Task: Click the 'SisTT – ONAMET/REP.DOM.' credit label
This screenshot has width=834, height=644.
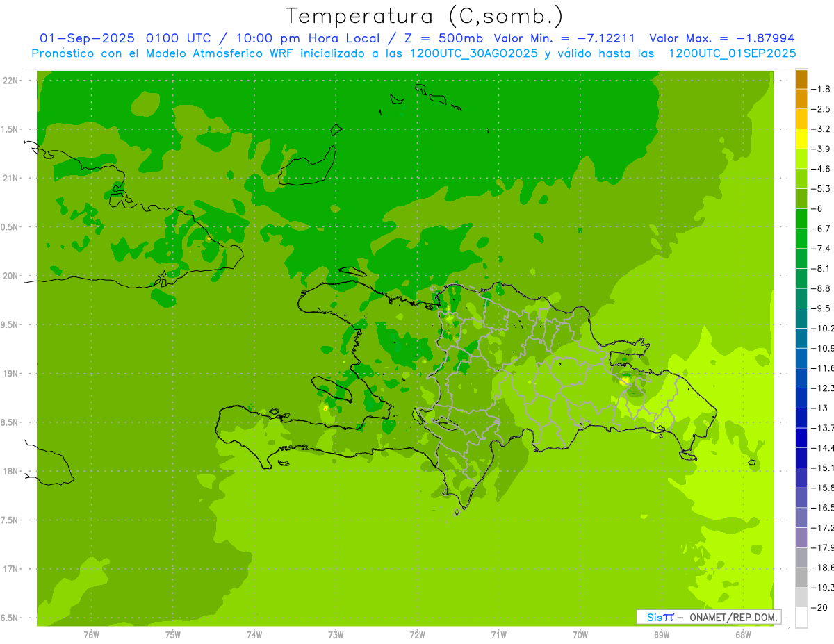Action: coord(709,617)
